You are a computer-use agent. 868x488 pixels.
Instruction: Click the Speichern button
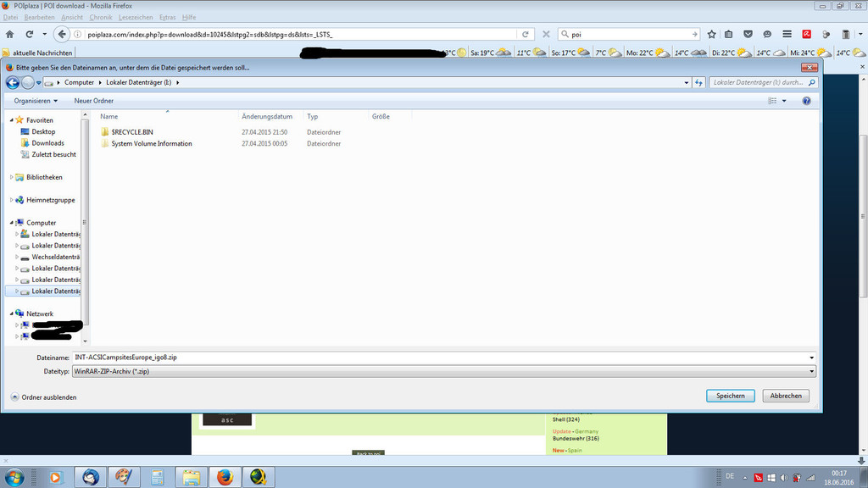tap(730, 396)
